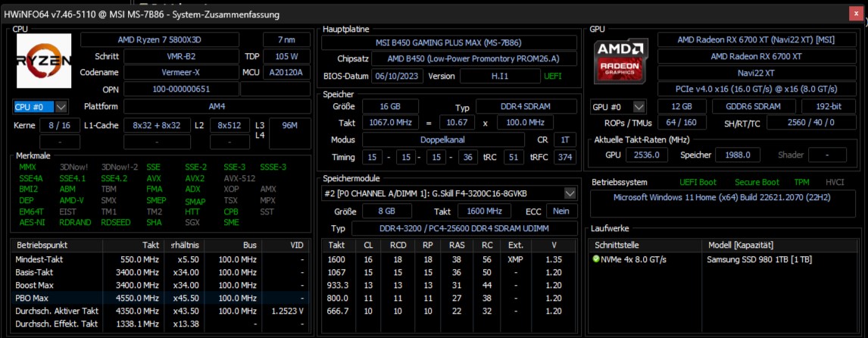Viewport: 868px width, 338px height.
Task: Click the AM4 platform field
Action: (x=217, y=106)
